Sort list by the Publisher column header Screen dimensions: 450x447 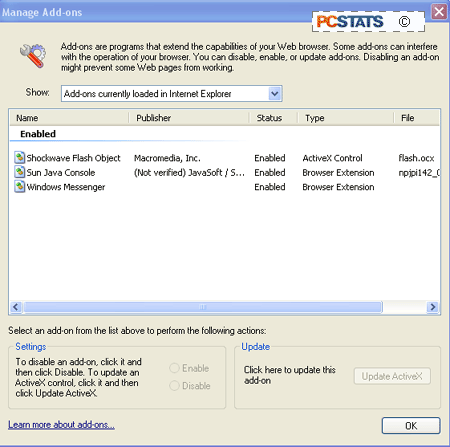coord(189,118)
